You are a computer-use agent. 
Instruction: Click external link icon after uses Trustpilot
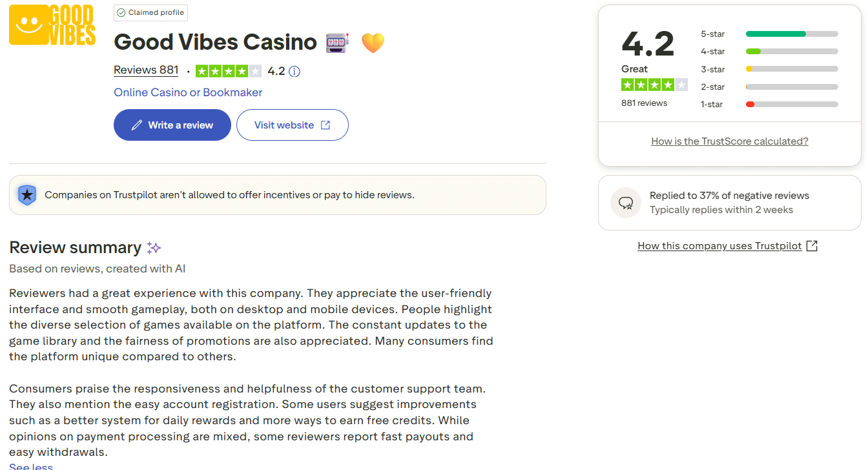click(x=812, y=246)
